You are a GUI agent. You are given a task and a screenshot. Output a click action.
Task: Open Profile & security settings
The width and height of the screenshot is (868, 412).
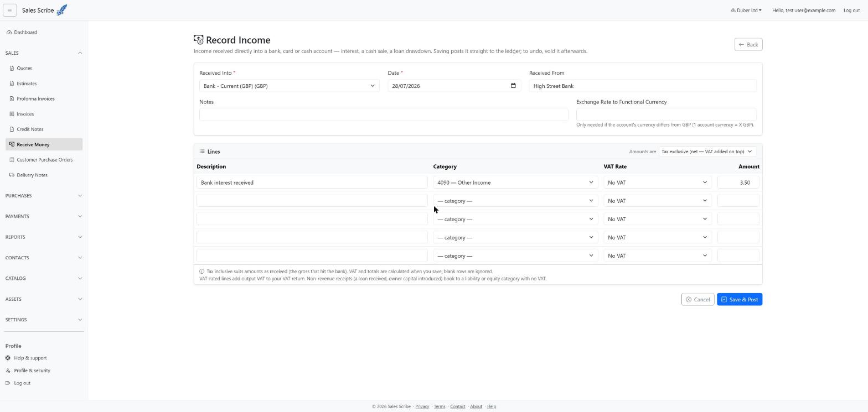pos(32,371)
